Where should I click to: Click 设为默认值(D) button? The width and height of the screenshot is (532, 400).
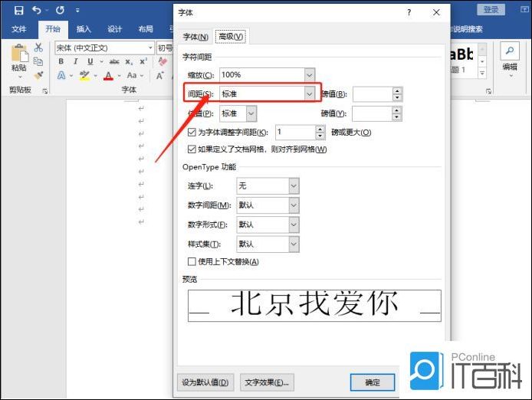(205, 382)
